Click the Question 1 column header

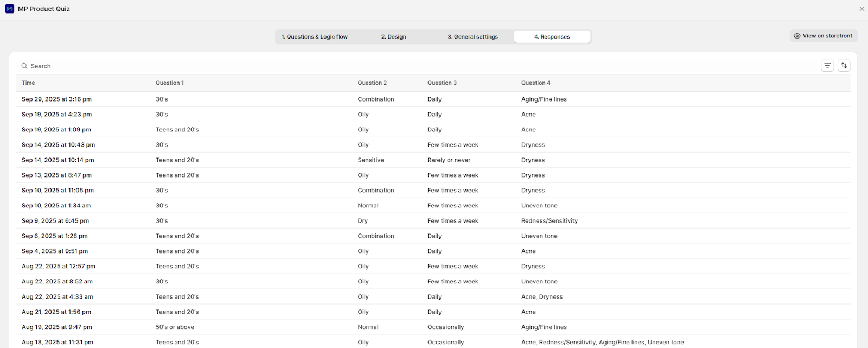tap(169, 83)
